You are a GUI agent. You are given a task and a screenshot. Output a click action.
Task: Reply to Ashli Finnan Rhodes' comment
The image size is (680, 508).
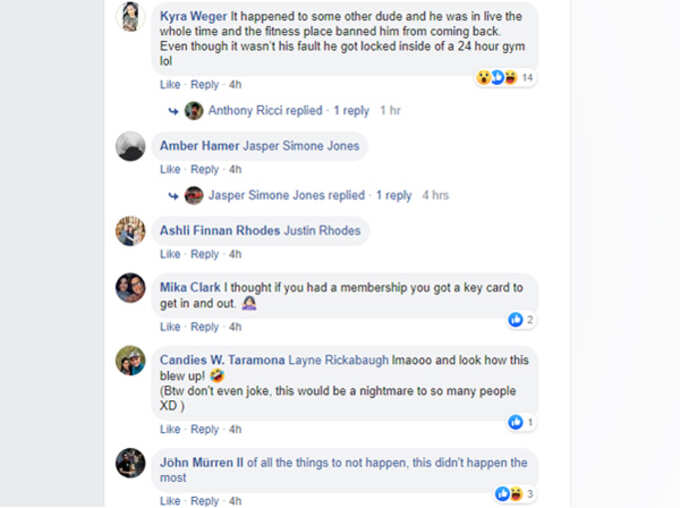tap(205, 254)
